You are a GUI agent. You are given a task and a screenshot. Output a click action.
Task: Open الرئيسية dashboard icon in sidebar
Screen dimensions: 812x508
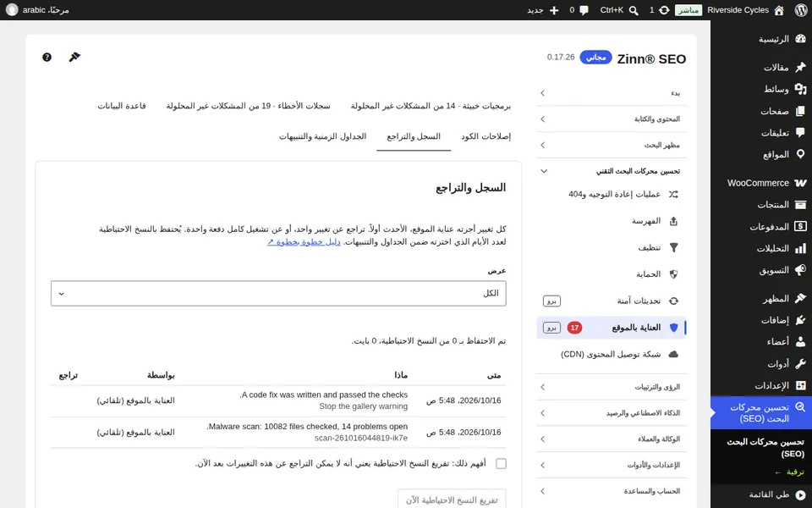(801, 39)
